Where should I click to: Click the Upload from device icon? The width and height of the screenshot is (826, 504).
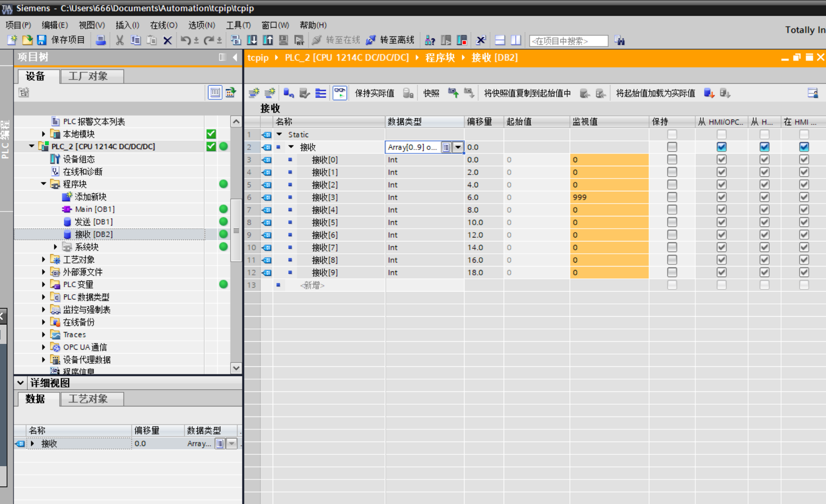coord(267,40)
